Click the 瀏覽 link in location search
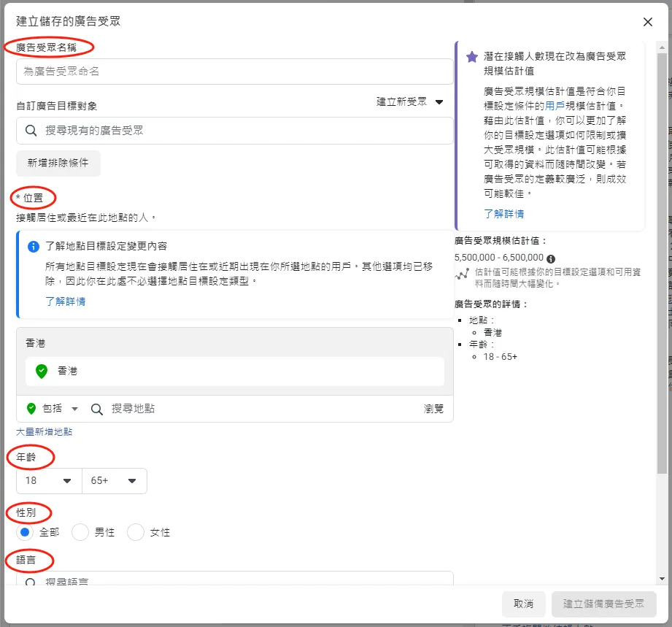Viewport: 672px width, 627px height. pos(433,409)
